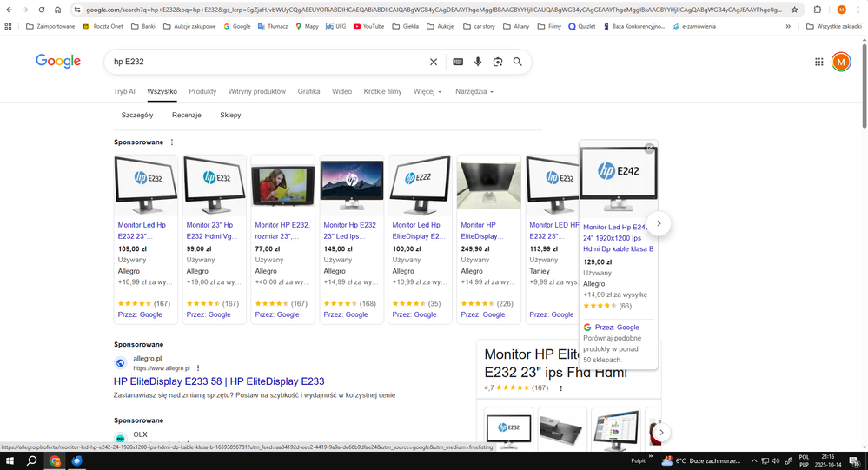
Task: Reload the page
Action: tap(40, 10)
